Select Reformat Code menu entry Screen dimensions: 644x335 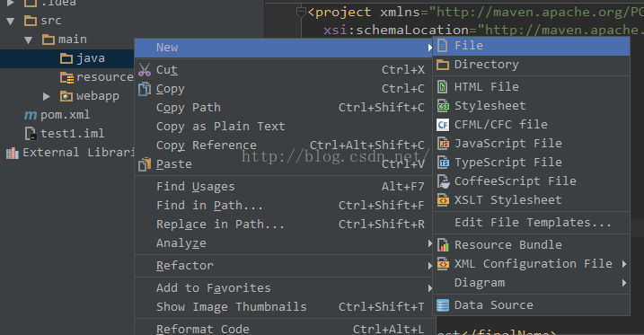pyautogui.click(x=284, y=329)
